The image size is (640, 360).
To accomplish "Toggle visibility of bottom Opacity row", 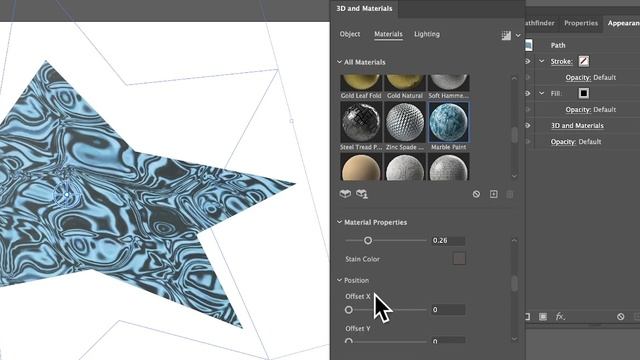I will coord(528,142).
